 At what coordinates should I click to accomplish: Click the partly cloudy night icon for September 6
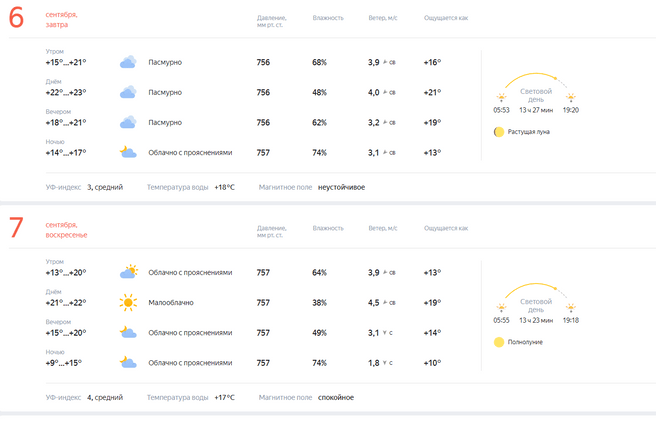click(x=128, y=152)
